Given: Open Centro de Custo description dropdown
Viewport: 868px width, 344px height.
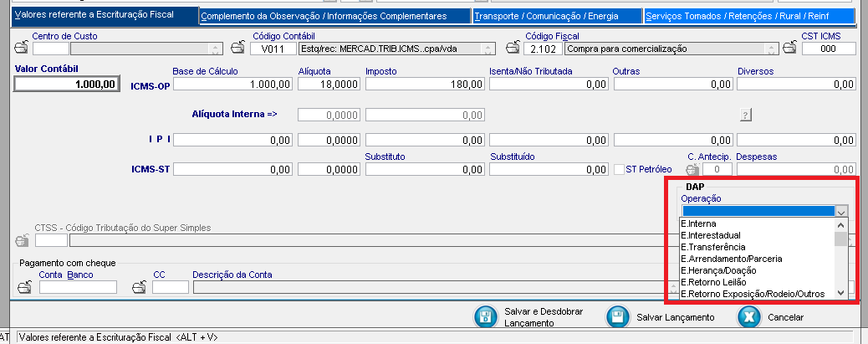Looking at the screenshot, I should pyautogui.click(x=216, y=49).
